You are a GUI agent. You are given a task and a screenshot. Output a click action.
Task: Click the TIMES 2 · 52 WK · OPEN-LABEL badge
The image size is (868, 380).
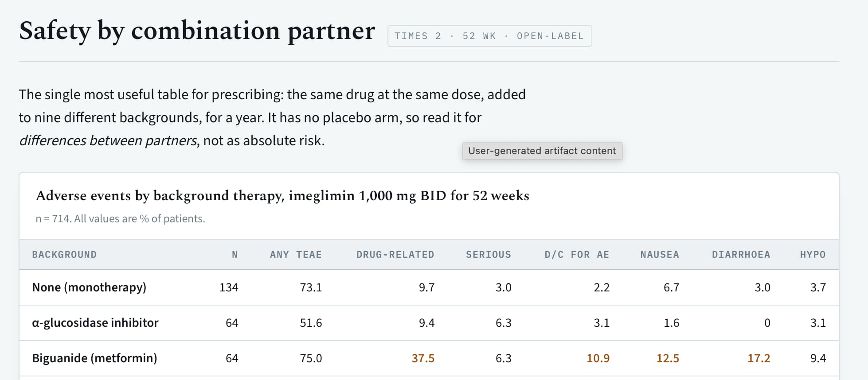(489, 36)
